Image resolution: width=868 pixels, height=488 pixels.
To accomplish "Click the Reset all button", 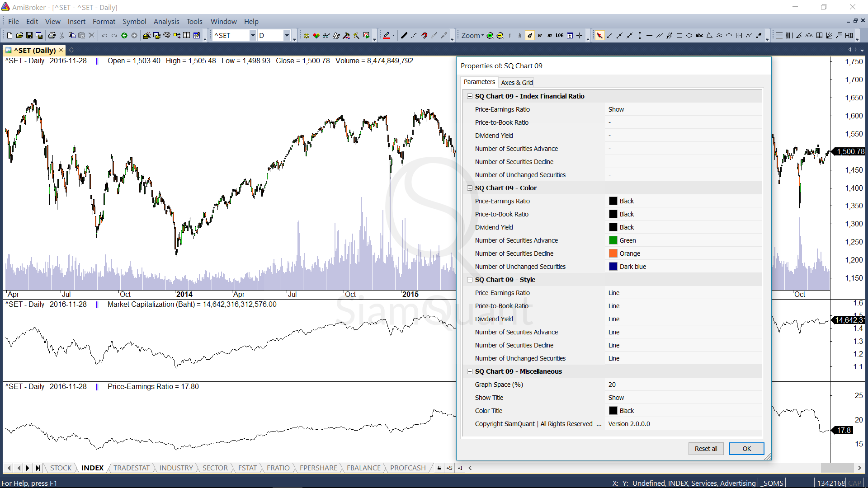I will 706,449.
